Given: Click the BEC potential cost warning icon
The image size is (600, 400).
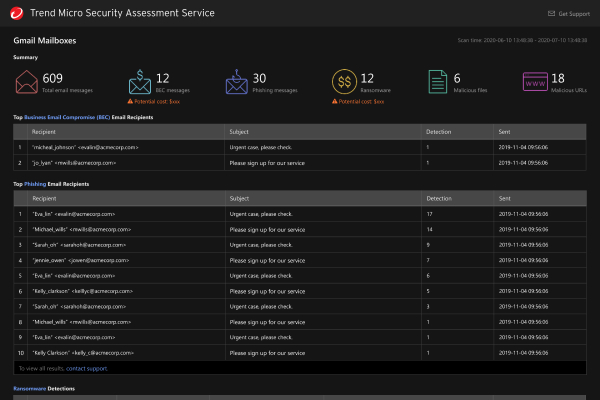Looking at the screenshot, I should [x=130, y=101].
